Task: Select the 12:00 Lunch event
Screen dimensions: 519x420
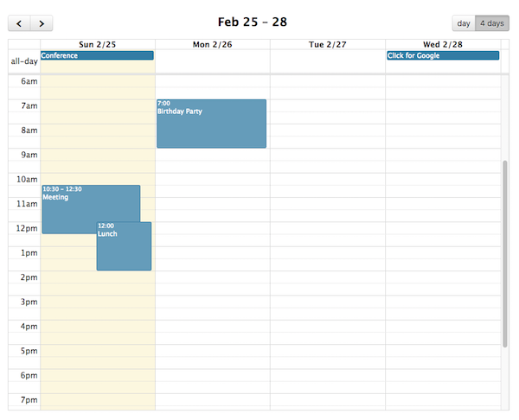Action: click(x=124, y=246)
